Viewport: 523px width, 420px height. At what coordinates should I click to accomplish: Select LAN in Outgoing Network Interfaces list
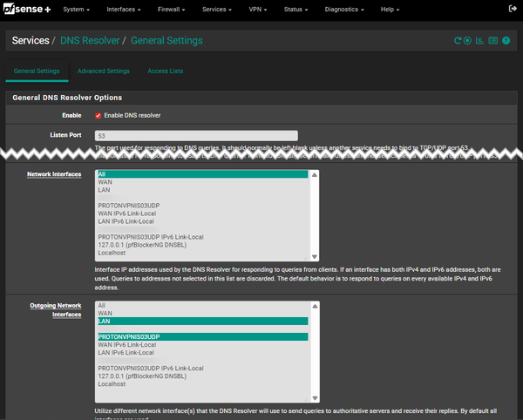[x=203, y=321]
